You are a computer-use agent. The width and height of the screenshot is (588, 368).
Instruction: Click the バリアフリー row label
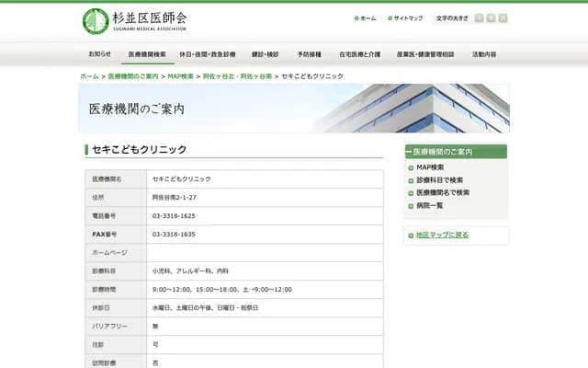coord(110,327)
